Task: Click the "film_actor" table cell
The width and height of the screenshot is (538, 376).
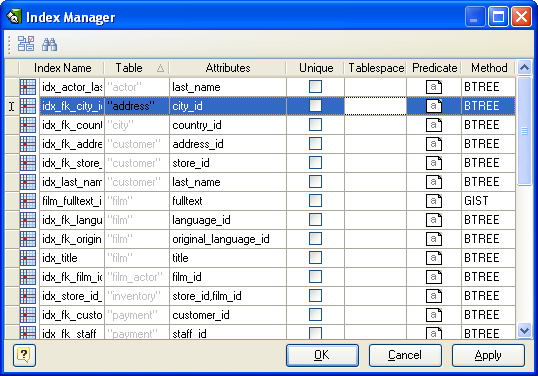Action: tap(137, 277)
